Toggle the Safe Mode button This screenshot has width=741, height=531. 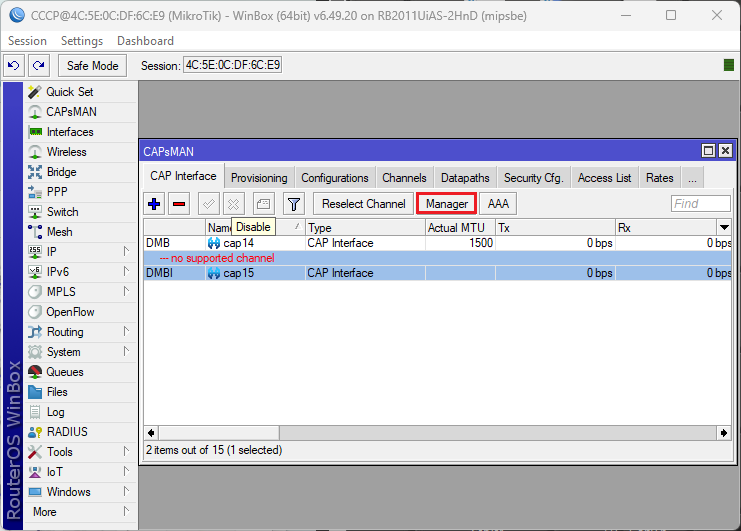pos(93,66)
